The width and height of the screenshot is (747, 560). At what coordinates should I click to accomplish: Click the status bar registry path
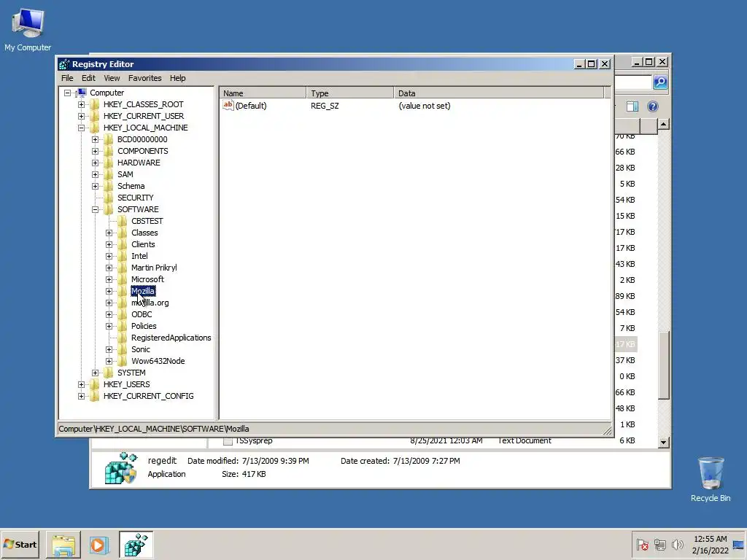(x=154, y=429)
